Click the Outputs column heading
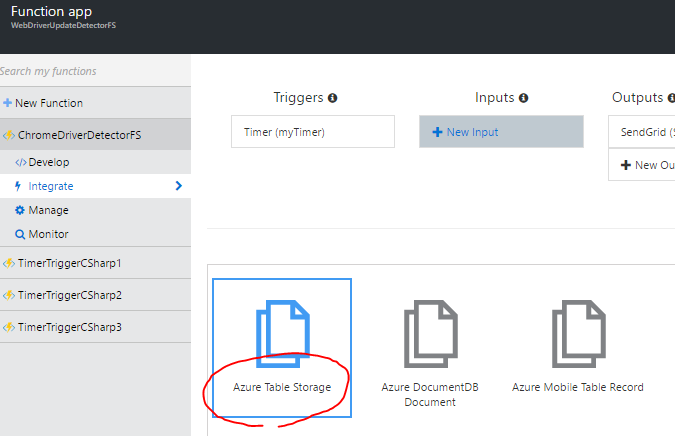This screenshot has width=675, height=436. point(638,98)
